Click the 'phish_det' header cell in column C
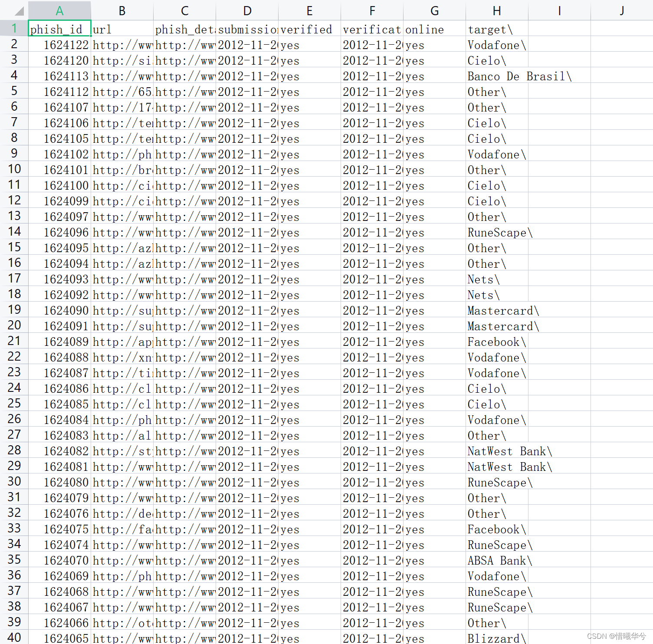This screenshot has height=644, width=653. point(184,28)
